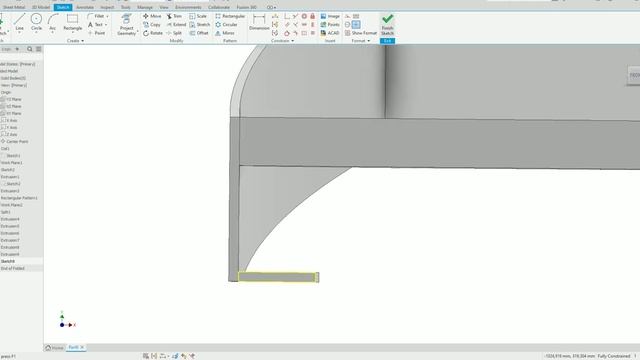Expand the Format panel dropdown
This screenshot has height=360, width=640.
click(x=361, y=41)
